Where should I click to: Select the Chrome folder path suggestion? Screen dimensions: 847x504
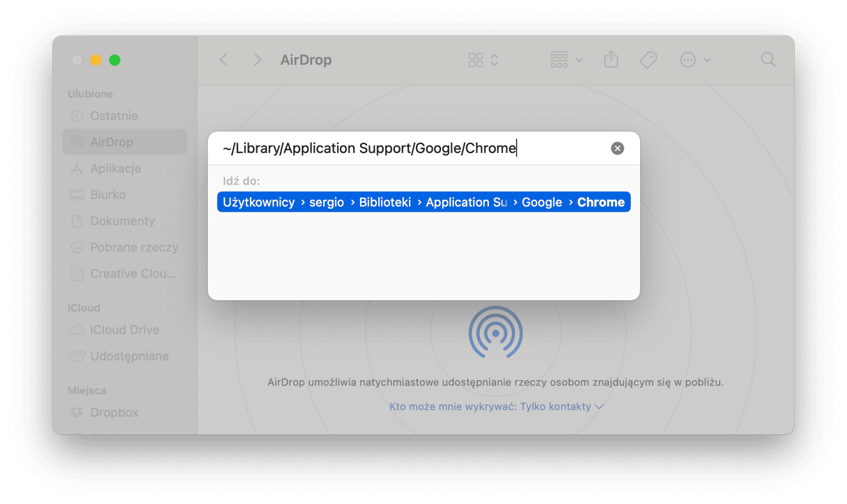click(423, 202)
